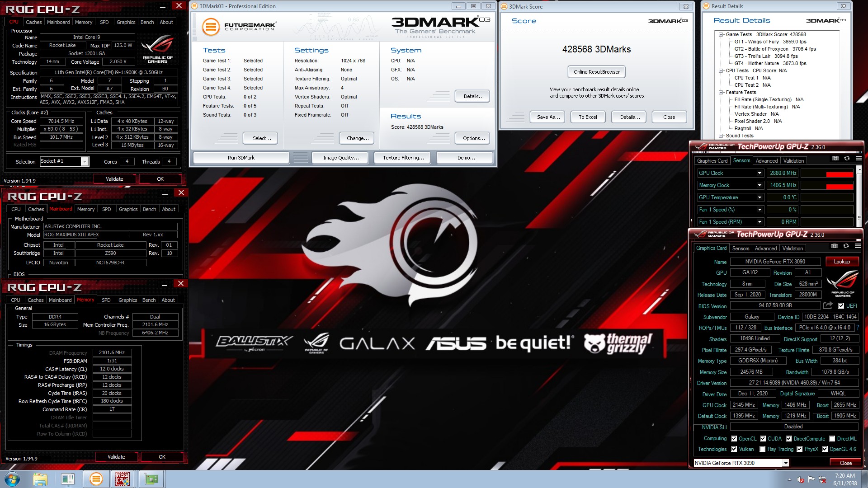Click the 3DMark03 orange taskbar icon
The image size is (868, 488).
pyautogui.click(x=96, y=479)
